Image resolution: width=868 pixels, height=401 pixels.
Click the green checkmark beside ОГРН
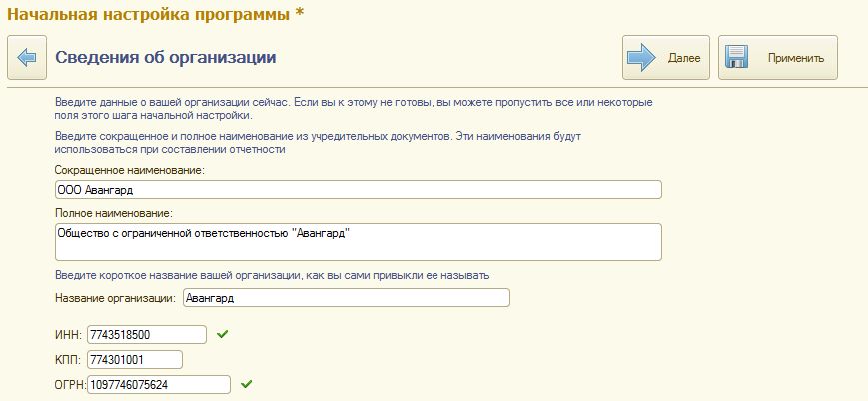pyautogui.click(x=246, y=383)
